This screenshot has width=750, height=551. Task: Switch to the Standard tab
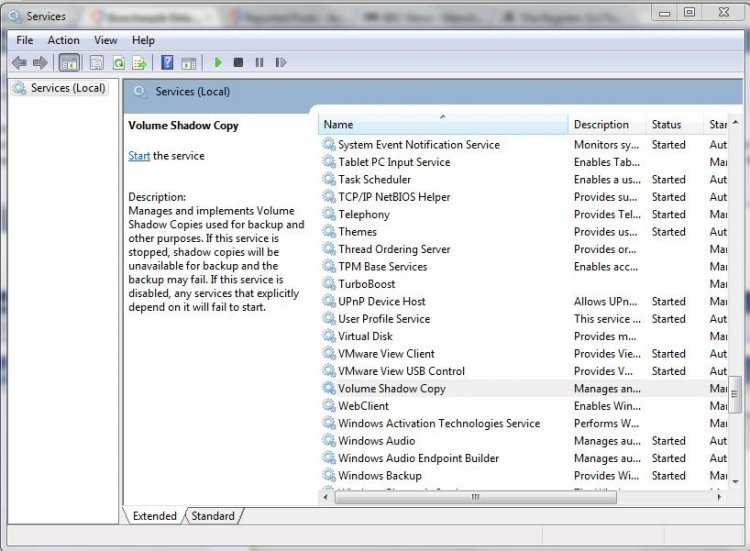[213, 516]
